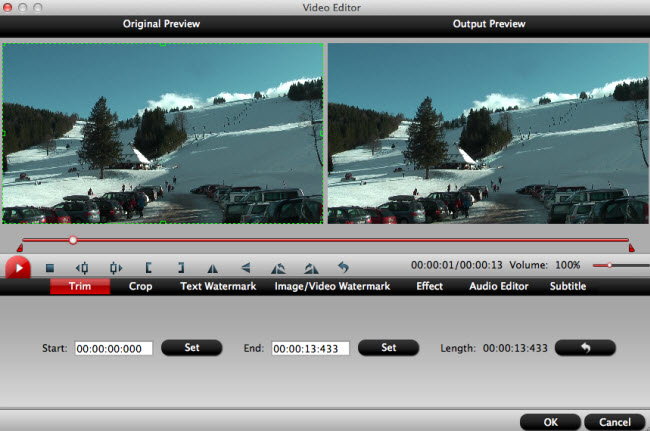Stop playback with the square stop icon
Viewport: 650px width, 431px height.
click(x=50, y=268)
